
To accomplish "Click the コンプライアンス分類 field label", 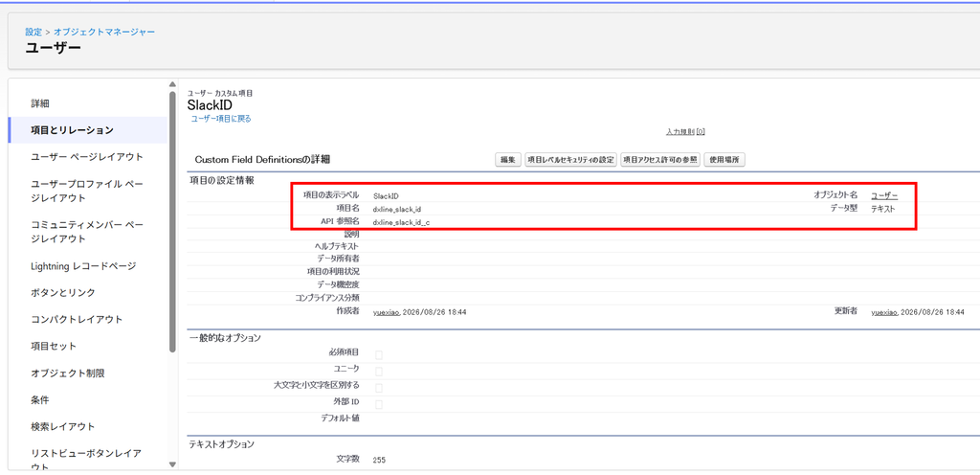I will click(327, 298).
